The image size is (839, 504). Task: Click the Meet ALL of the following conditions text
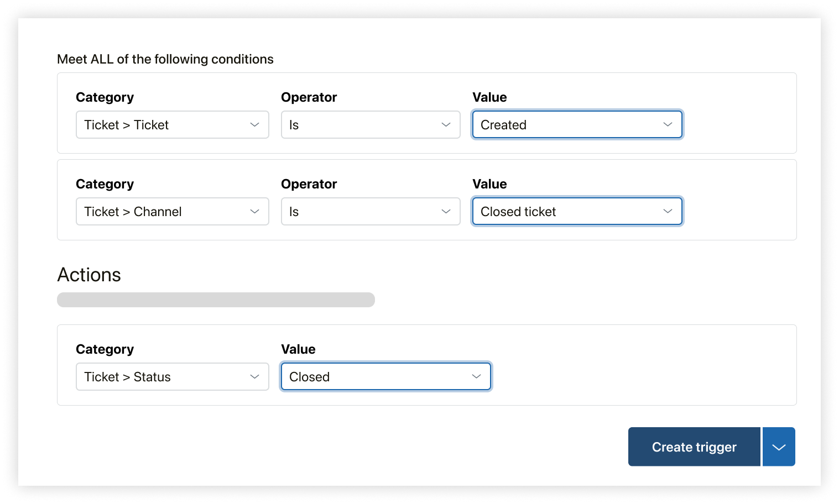(165, 59)
